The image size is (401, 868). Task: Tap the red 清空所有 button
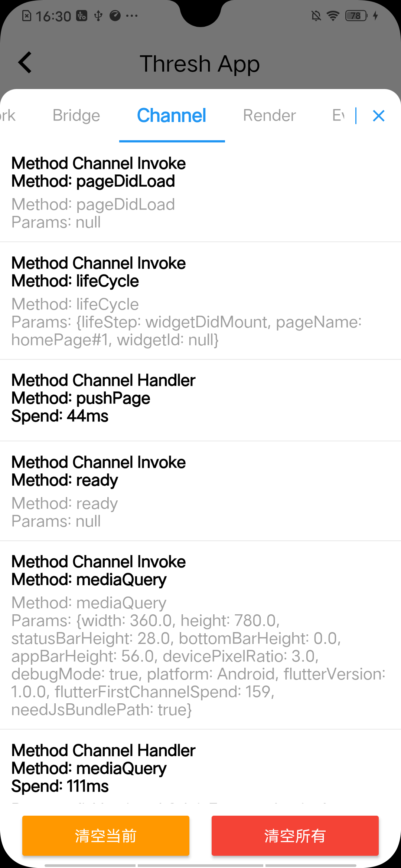[x=295, y=836]
